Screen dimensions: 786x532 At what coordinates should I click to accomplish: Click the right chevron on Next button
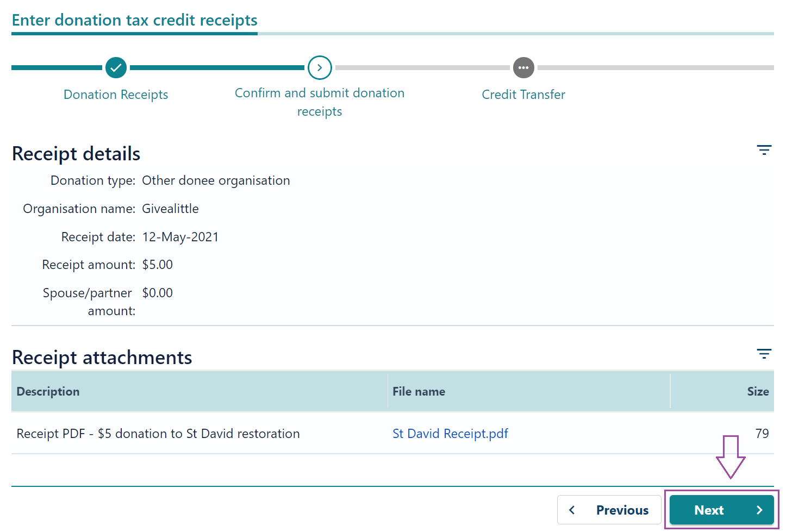[x=759, y=510]
